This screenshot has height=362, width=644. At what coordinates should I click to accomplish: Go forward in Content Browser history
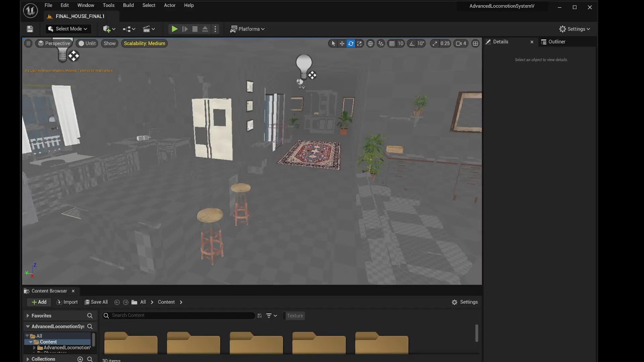[x=126, y=302]
